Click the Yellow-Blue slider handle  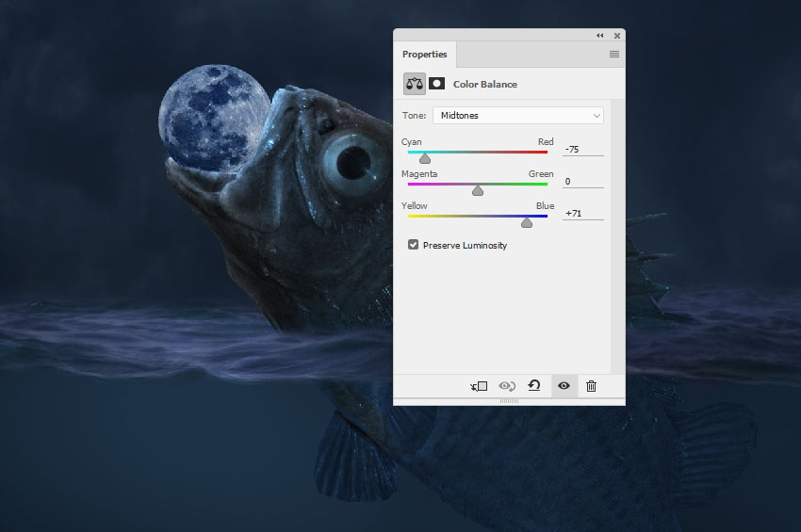point(527,222)
